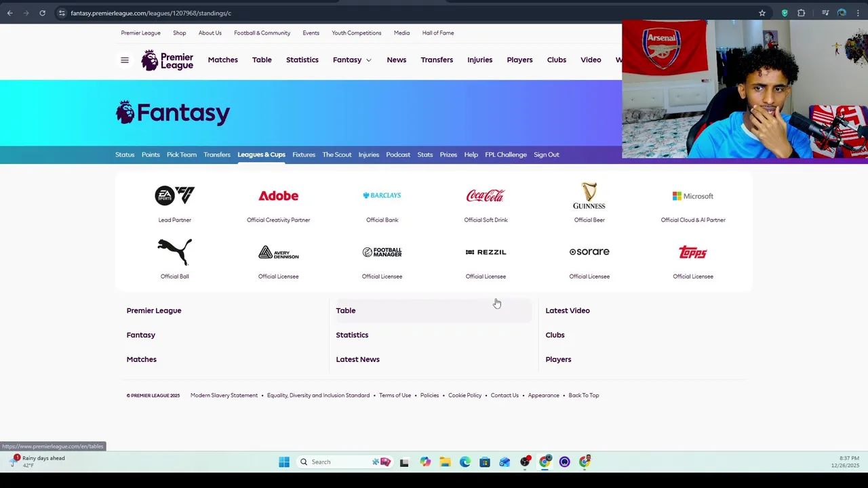This screenshot has width=868, height=488.
Task: Open the Chrome three-dot menu
Action: [858, 13]
